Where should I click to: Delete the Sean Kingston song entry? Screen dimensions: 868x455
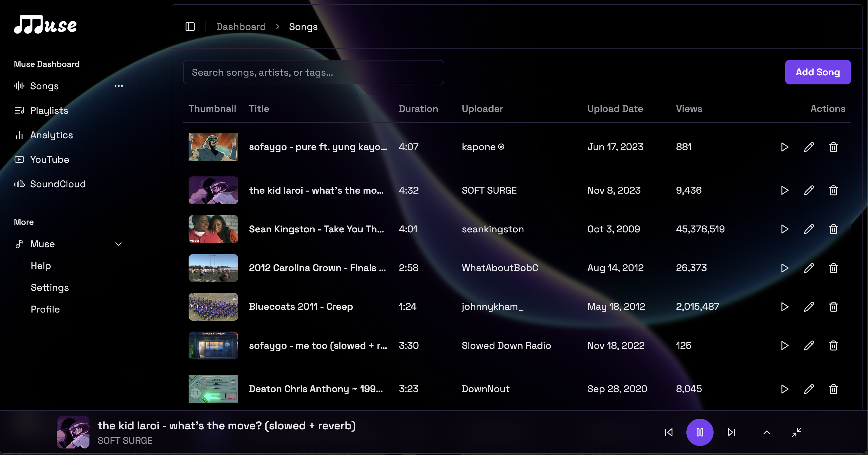coord(833,229)
